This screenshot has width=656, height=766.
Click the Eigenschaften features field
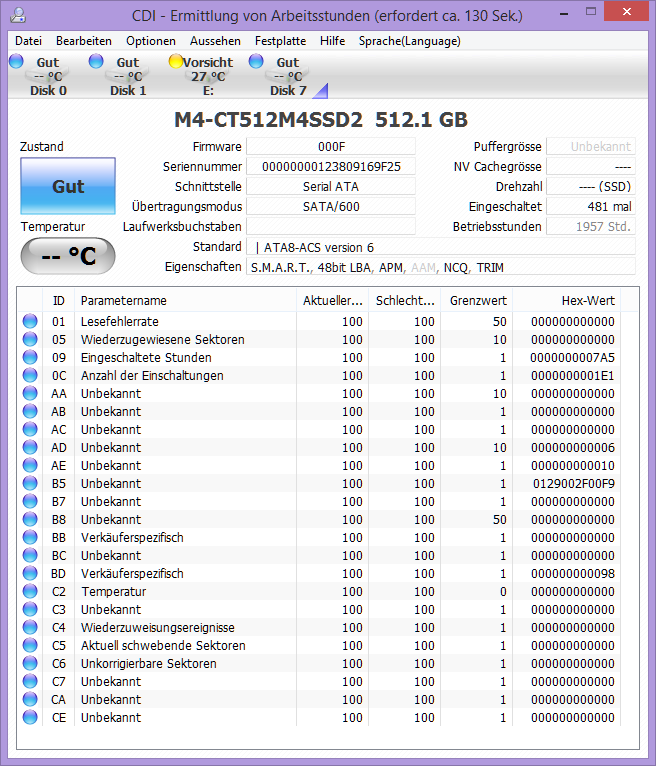pyautogui.click(x=441, y=267)
